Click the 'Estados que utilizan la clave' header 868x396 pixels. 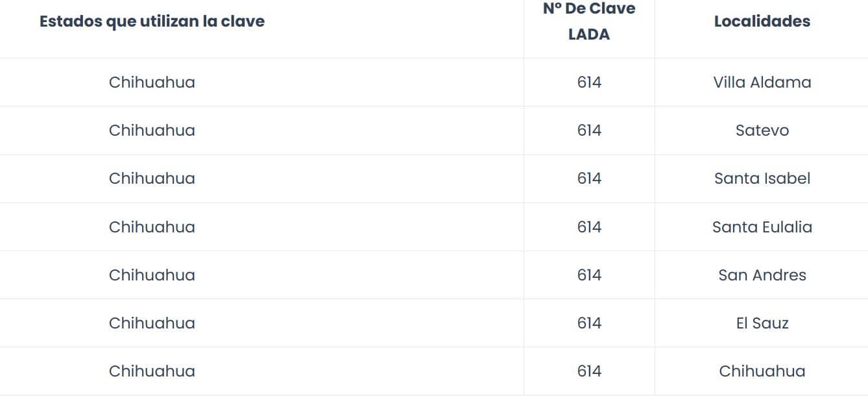152,21
